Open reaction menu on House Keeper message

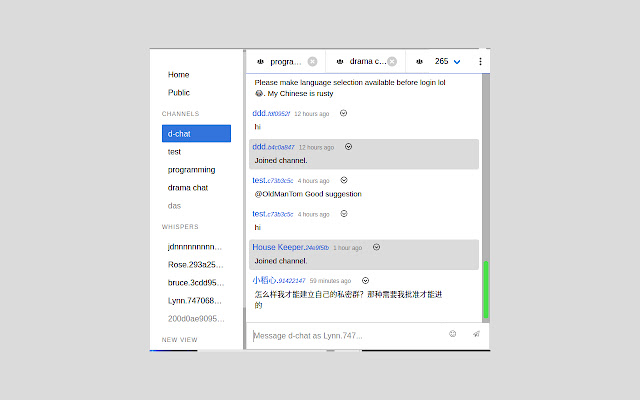click(x=376, y=247)
